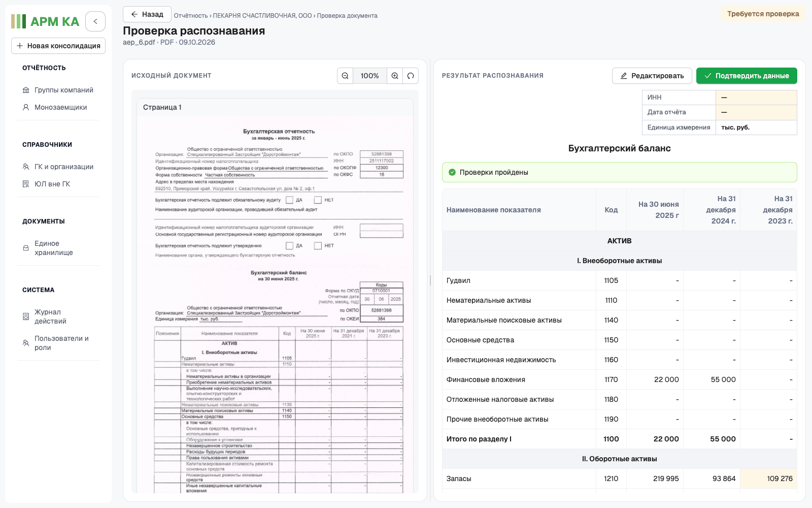Select 219 995 in the Запасы row
This screenshot has height=508, width=812.
666,479
